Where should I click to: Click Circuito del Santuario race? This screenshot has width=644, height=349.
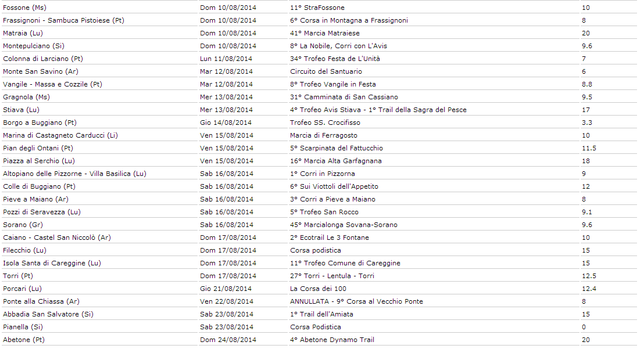click(x=326, y=71)
